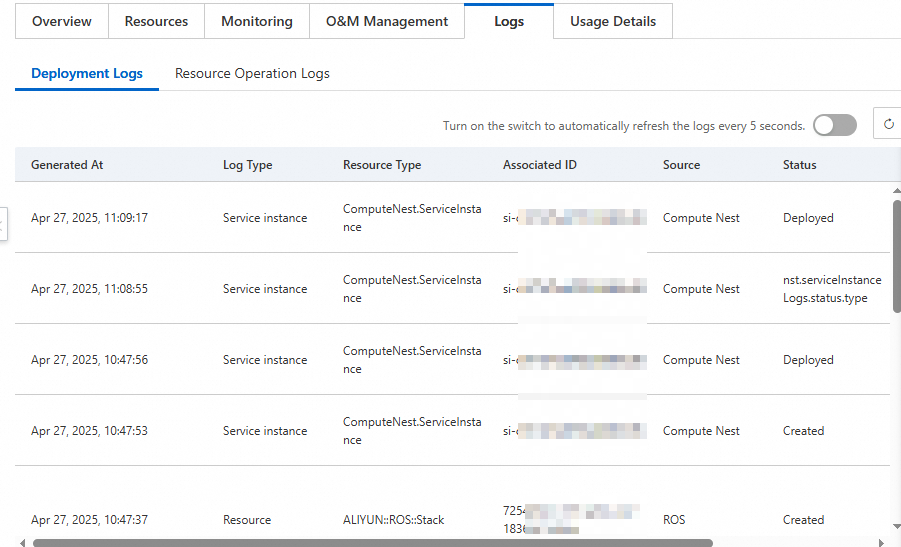Click the left sidebar collapse handle
Image resolution: width=901 pixels, height=547 pixels.
(3, 224)
